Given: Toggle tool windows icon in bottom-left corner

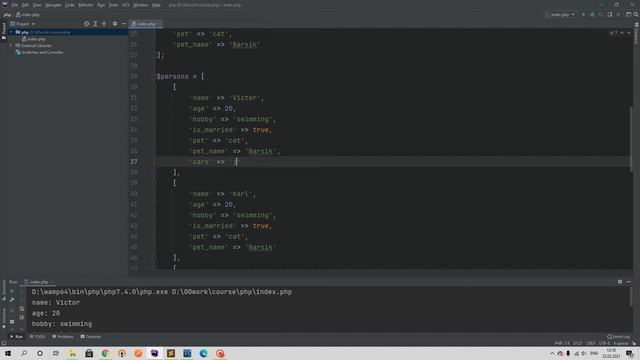Looking at the screenshot, I should (4, 343).
